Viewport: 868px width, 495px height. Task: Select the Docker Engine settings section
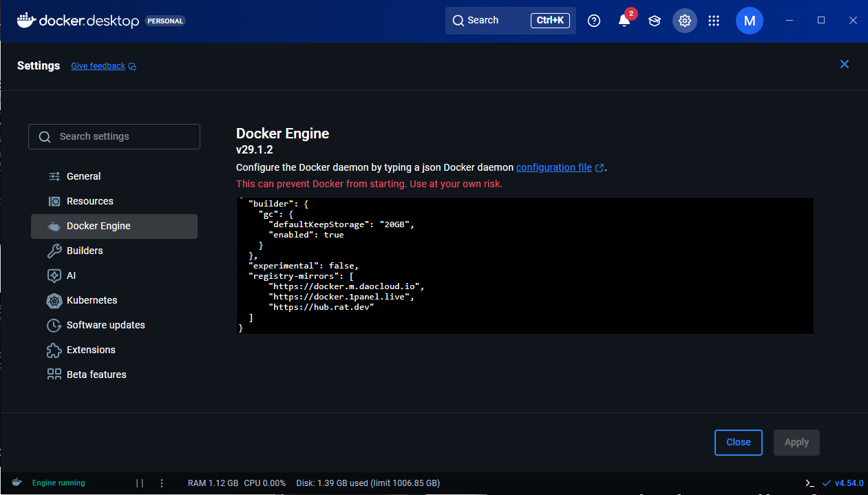pyautogui.click(x=114, y=226)
